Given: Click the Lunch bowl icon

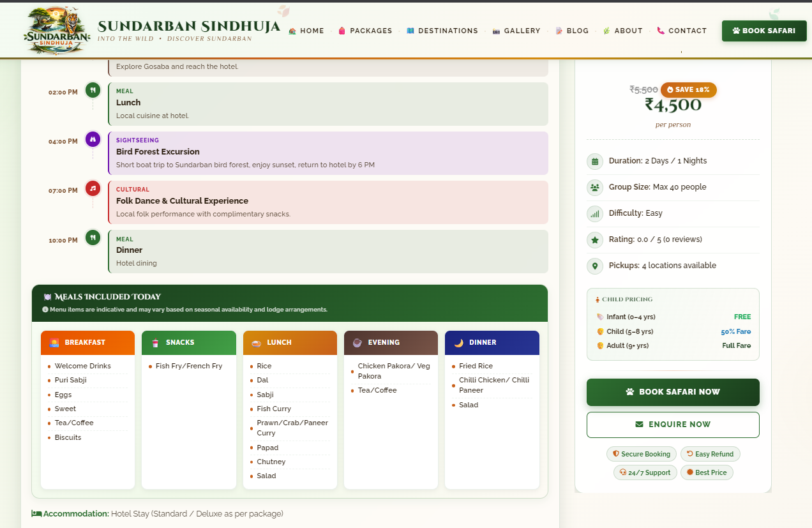Looking at the screenshot, I should tap(257, 343).
